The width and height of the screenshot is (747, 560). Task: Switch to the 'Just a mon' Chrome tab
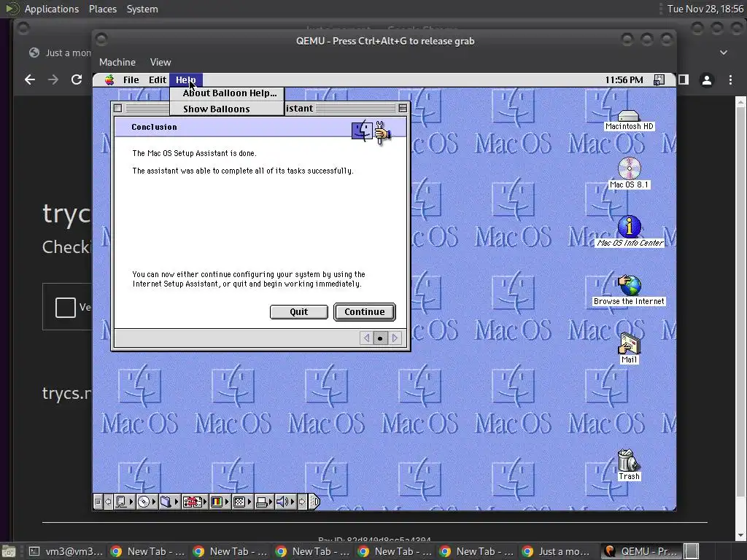[x=60, y=52]
